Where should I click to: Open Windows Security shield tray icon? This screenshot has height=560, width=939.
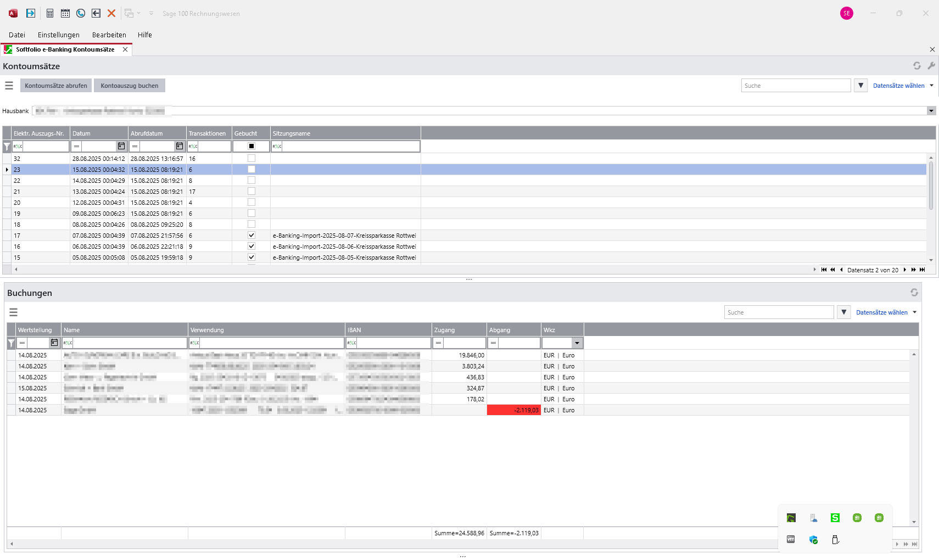[813, 540]
